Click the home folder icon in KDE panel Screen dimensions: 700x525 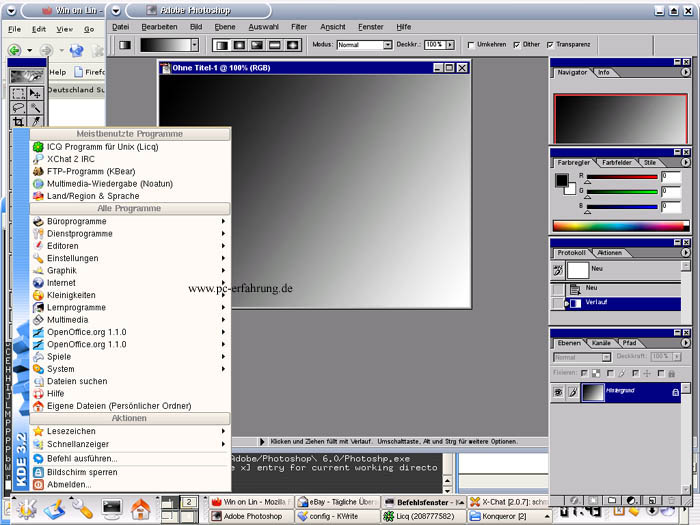point(141,508)
